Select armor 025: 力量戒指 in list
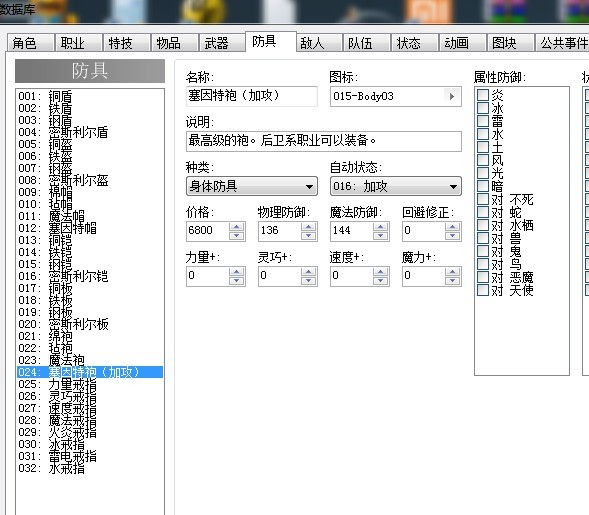589x515 pixels. coord(90,384)
